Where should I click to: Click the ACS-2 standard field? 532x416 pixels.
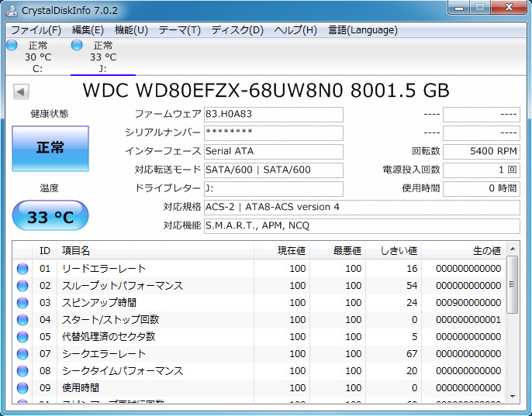pos(361,208)
